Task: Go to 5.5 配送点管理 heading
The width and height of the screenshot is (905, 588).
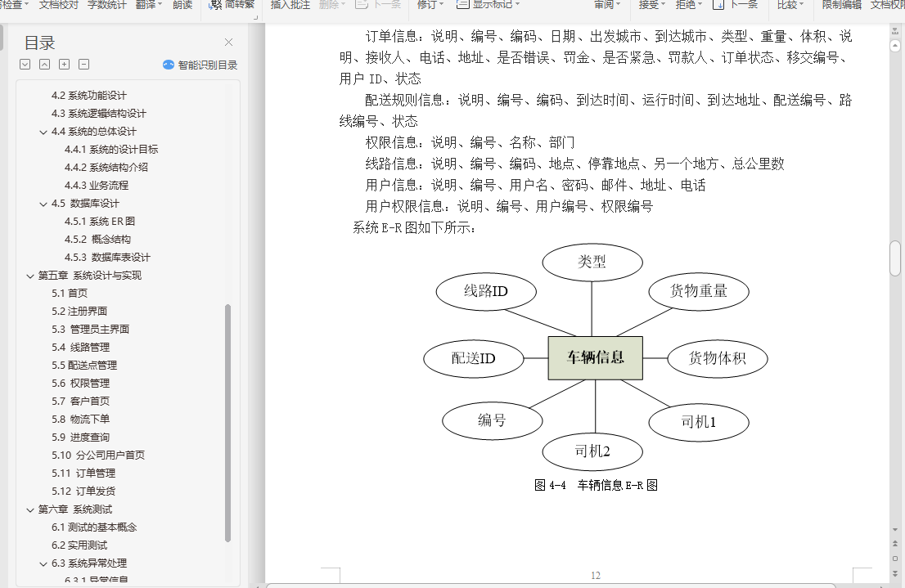Action: coord(84,366)
